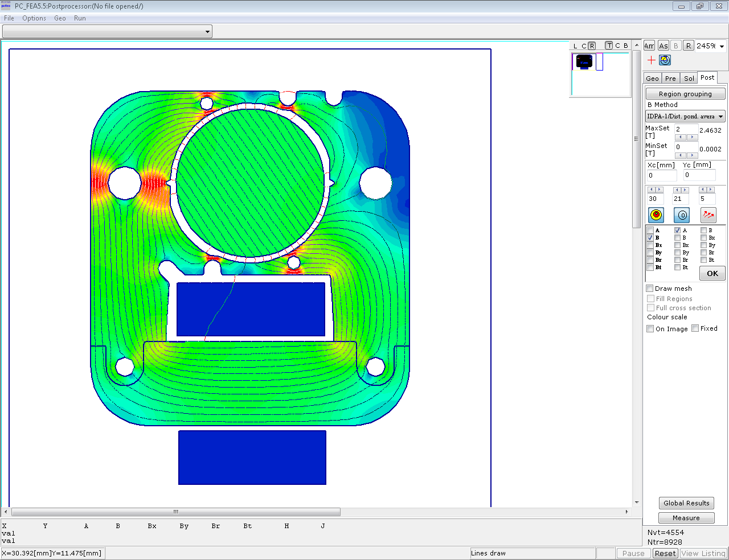Image resolution: width=729 pixels, height=560 pixels.
Task: Check the By checkbox in arrows column
Action: (704, 245)
